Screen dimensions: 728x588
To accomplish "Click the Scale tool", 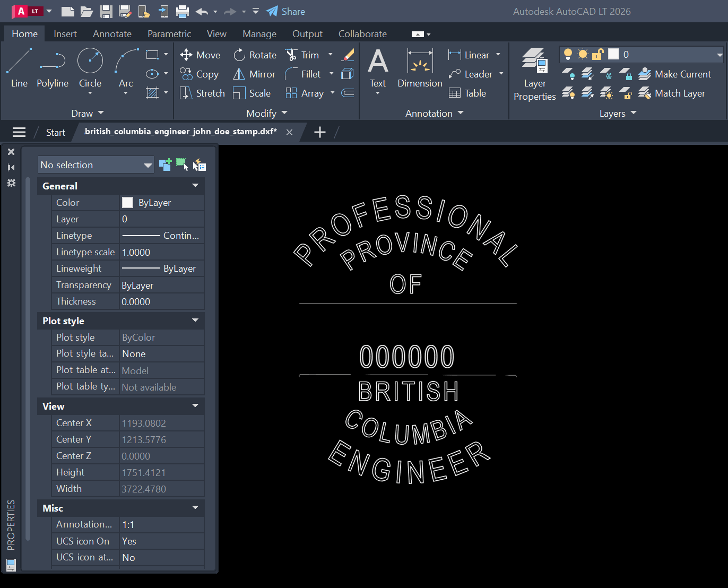I will tap(252, 93).
